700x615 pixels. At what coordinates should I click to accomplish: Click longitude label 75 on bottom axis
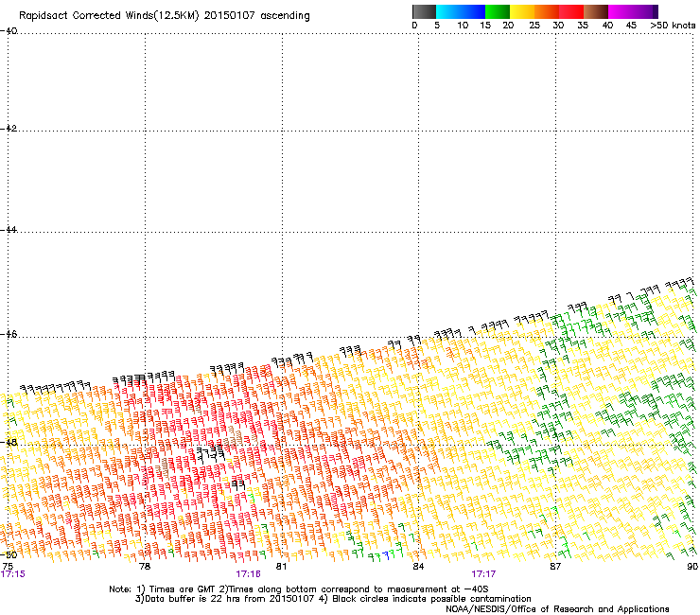[x=8, y=567]
